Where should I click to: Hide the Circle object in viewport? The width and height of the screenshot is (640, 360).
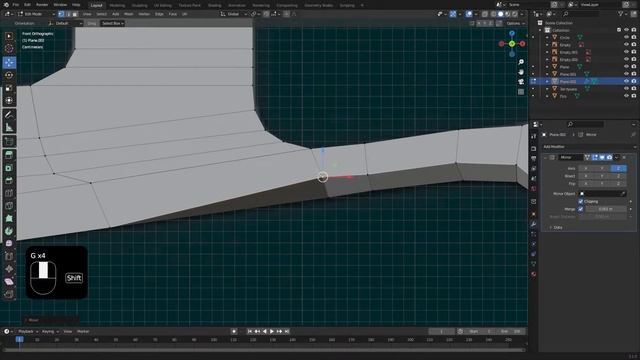point(626,38)
